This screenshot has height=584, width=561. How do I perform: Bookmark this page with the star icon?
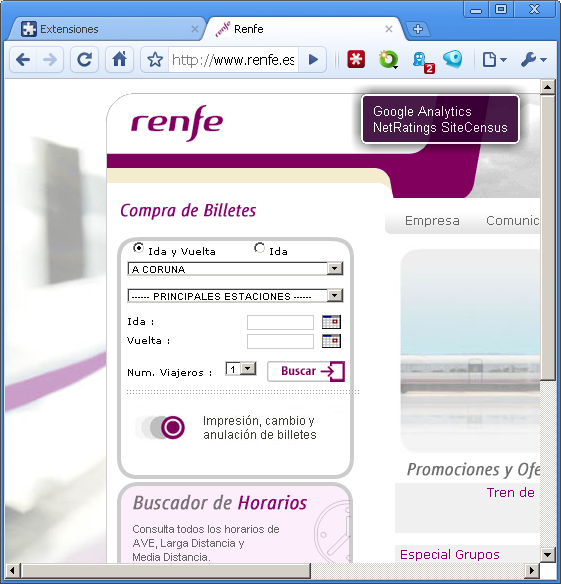pyautogui.click(x=155, y=60)
